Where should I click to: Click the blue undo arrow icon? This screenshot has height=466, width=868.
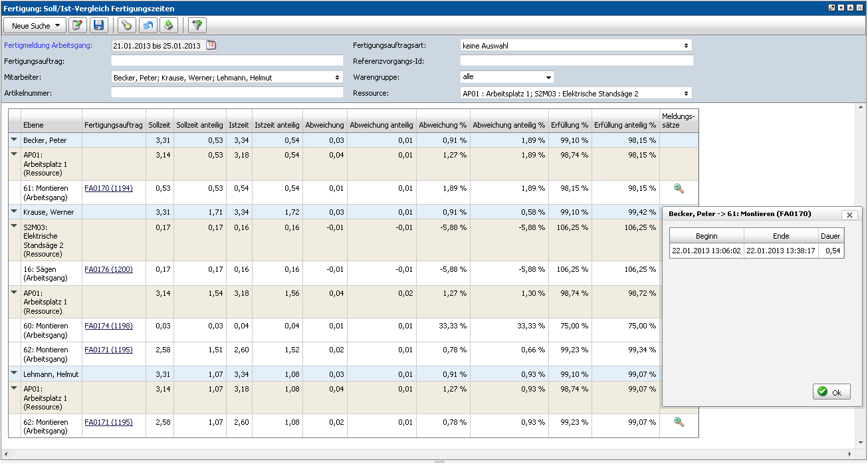148,25
